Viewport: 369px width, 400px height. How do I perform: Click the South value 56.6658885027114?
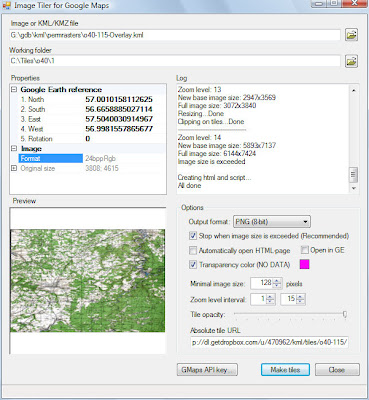119,109
